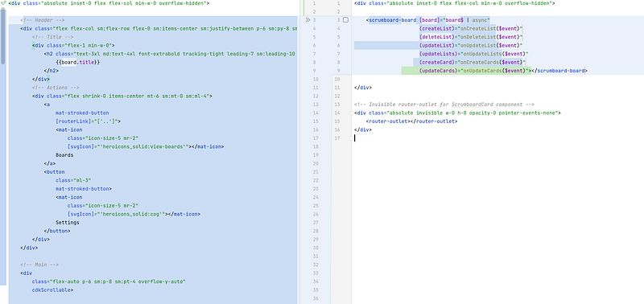
Task: Click the '(deleteList)' event binding line
Action: pyautogui.click(x=471, y=37)
